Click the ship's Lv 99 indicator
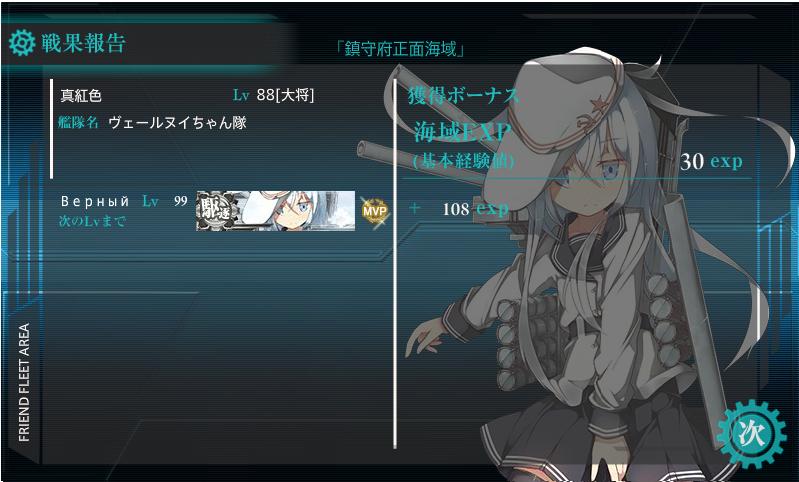799x482 pixels. (x=165, y=201)
